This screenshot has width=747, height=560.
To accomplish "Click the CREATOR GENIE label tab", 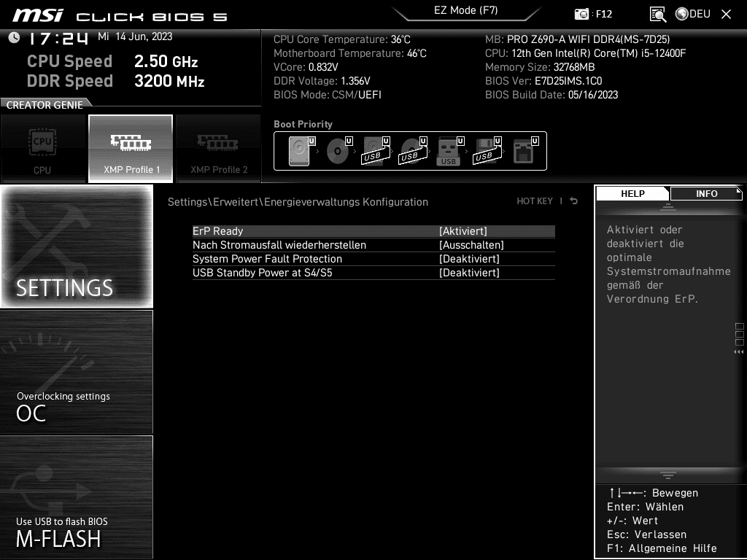I will [44, 105].
